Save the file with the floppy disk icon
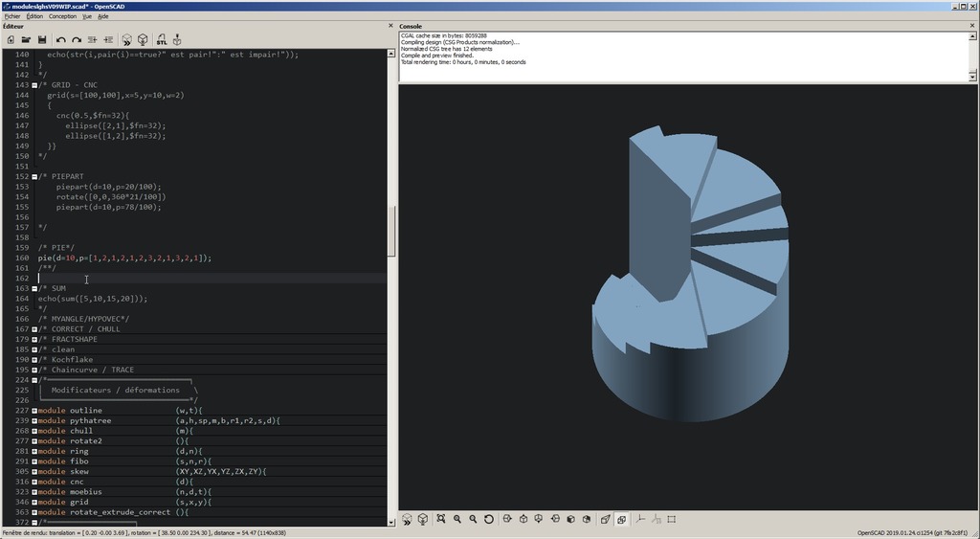980x539 pixels. (x=42, y=39)
